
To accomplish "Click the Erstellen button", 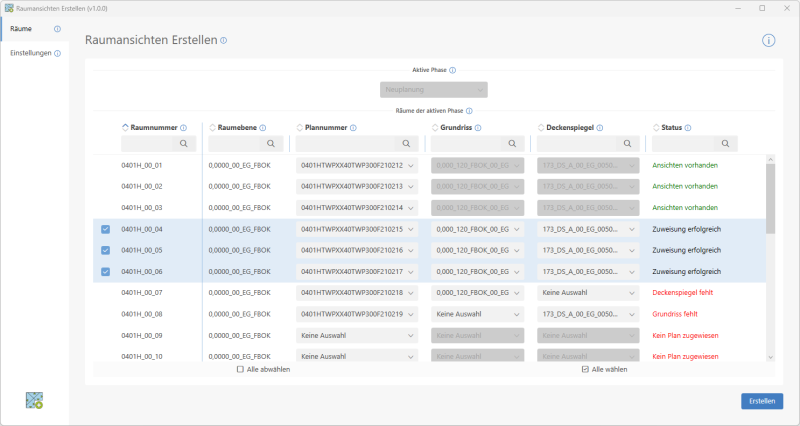I will tap(762, 401).
